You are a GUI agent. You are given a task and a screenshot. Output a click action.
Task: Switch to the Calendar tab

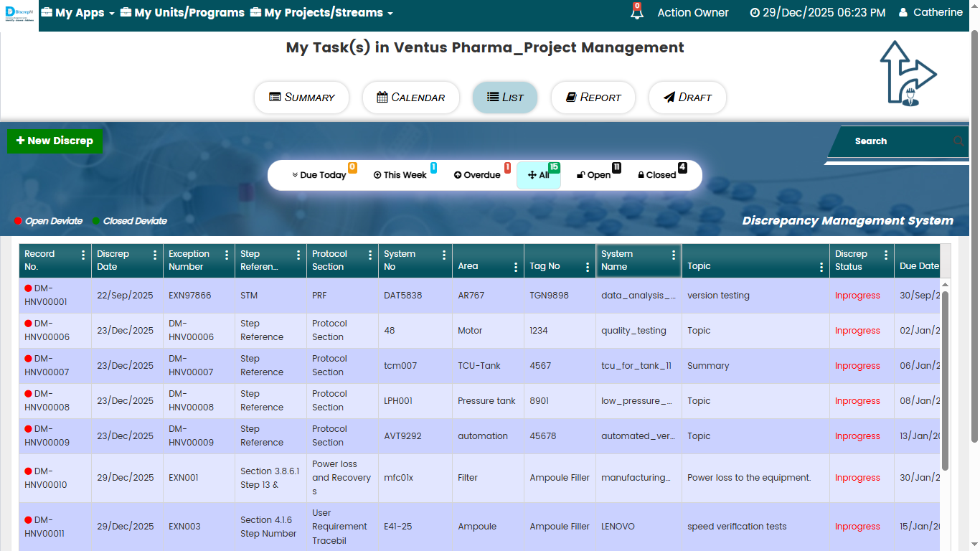click(411, 98)
